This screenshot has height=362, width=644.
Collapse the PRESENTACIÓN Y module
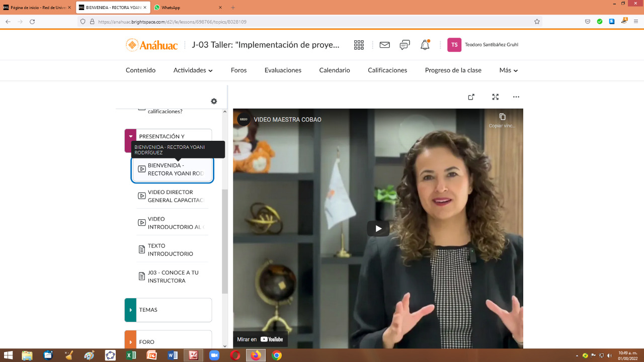point(130,136)
